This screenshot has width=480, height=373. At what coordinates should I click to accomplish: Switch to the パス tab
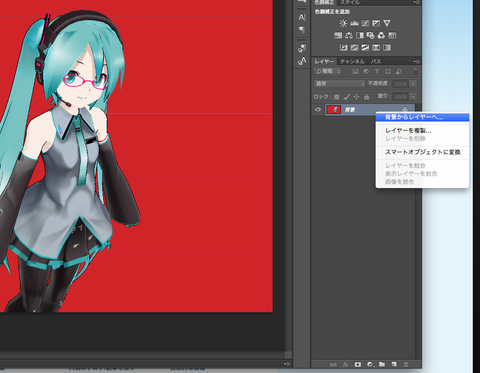click(376, 62)
